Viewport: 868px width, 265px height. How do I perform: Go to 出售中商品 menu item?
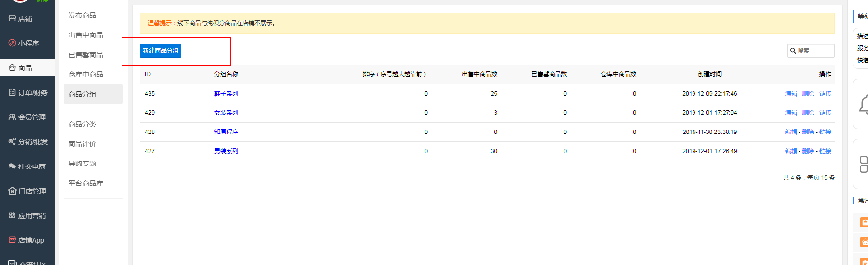[x=86, y=35]
